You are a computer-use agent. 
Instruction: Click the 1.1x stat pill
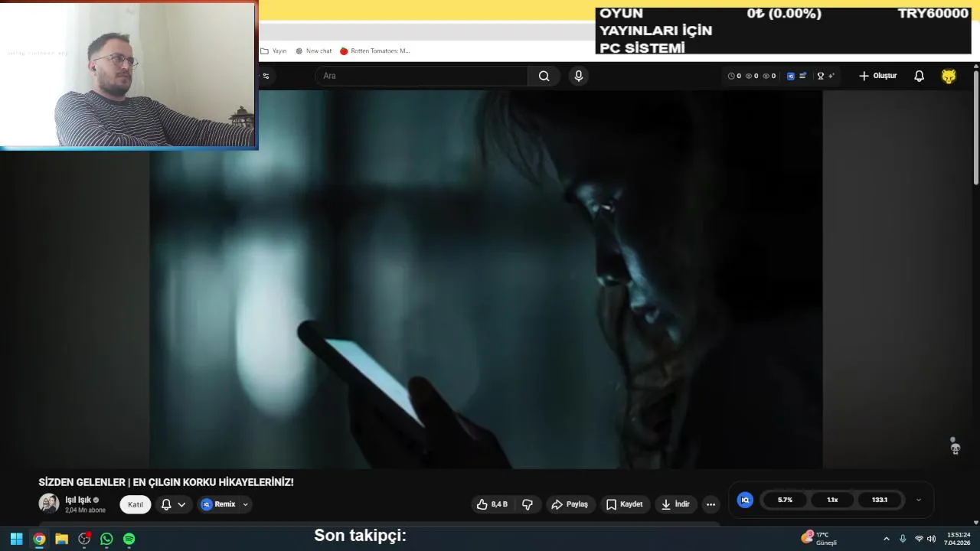pyautogui.click(x=832, y=500)
